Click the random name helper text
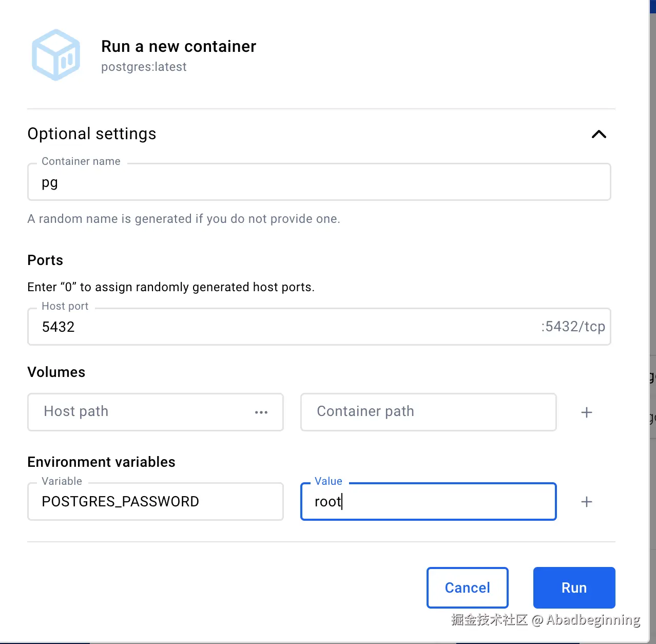Screen dimensions: 656x644 184,219
